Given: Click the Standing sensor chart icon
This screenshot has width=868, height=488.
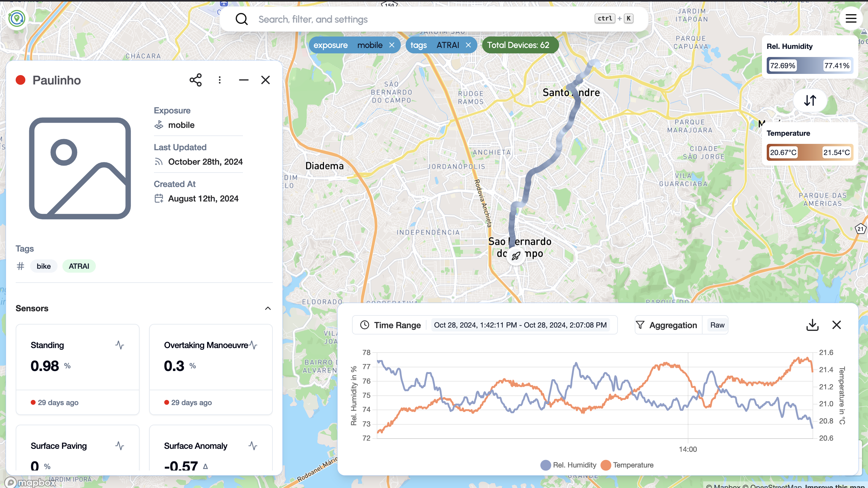Looking at the screenshot, I should [120, 345].
